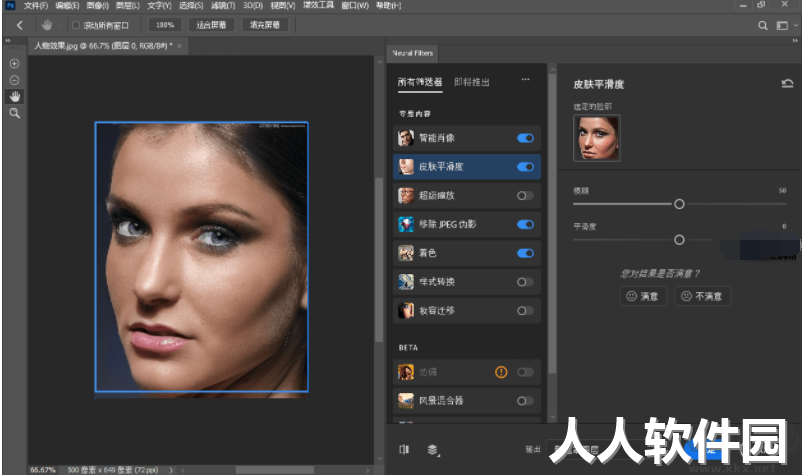
Task: Click the 着色 filter icon
Action: [406, 253]
